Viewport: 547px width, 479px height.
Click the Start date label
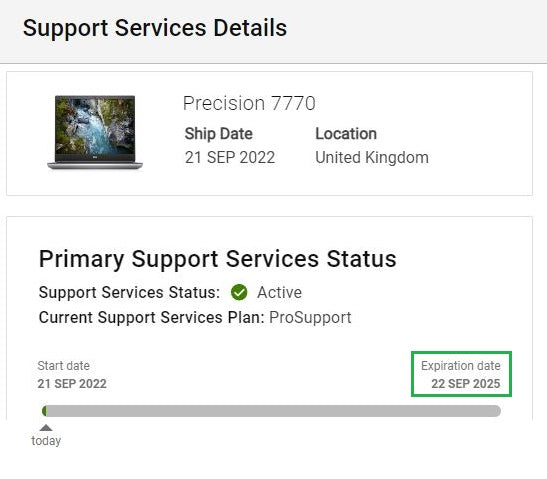(x=63, y=366)
